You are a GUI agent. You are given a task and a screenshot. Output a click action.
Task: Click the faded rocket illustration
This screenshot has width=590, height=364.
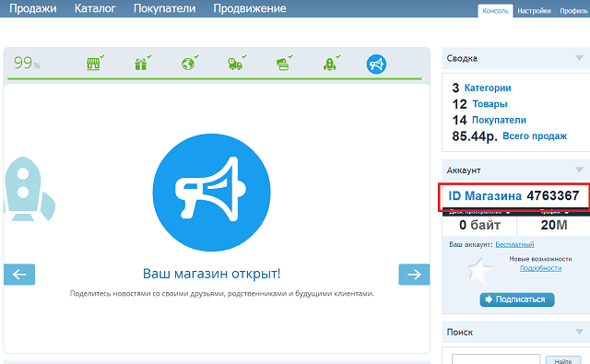29,189
